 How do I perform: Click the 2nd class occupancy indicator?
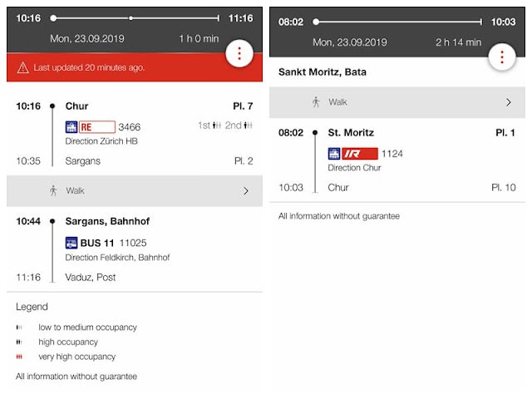coord(239,126)
